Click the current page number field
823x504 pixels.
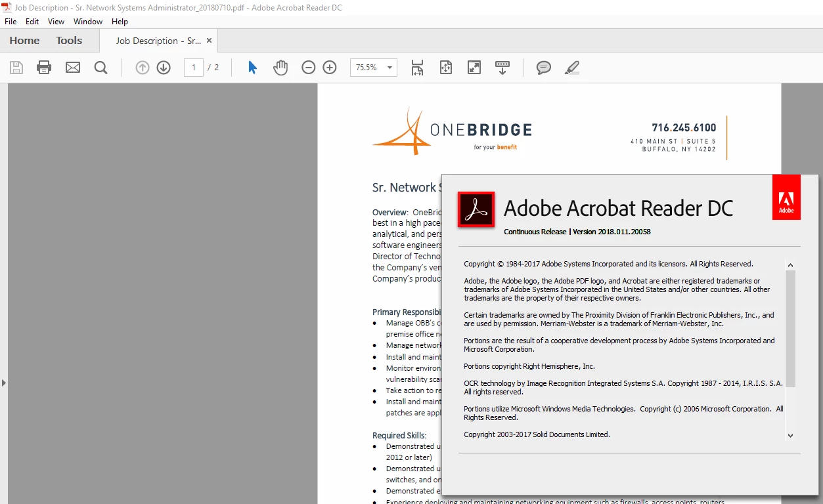(x=193, y=68)
